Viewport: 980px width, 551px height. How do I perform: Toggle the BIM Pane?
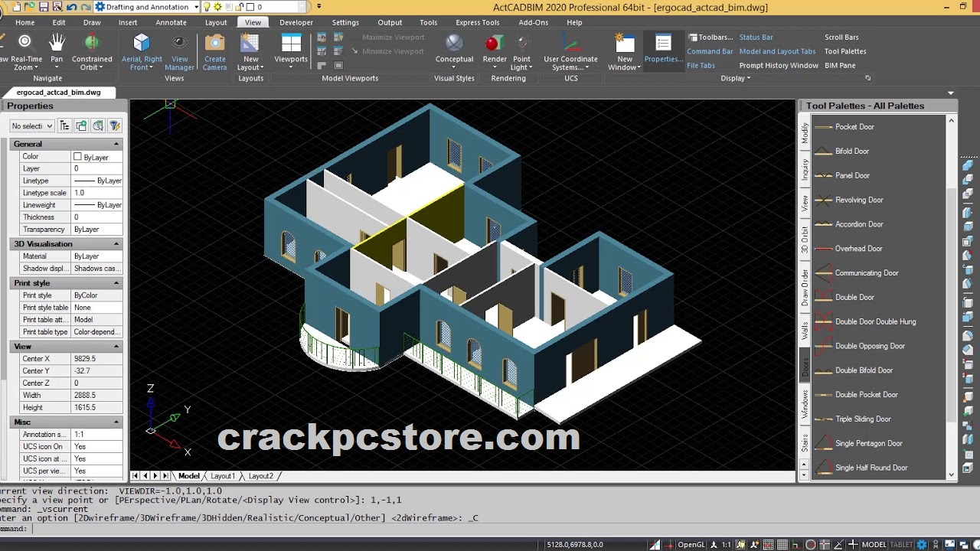(x=840, y=65)
